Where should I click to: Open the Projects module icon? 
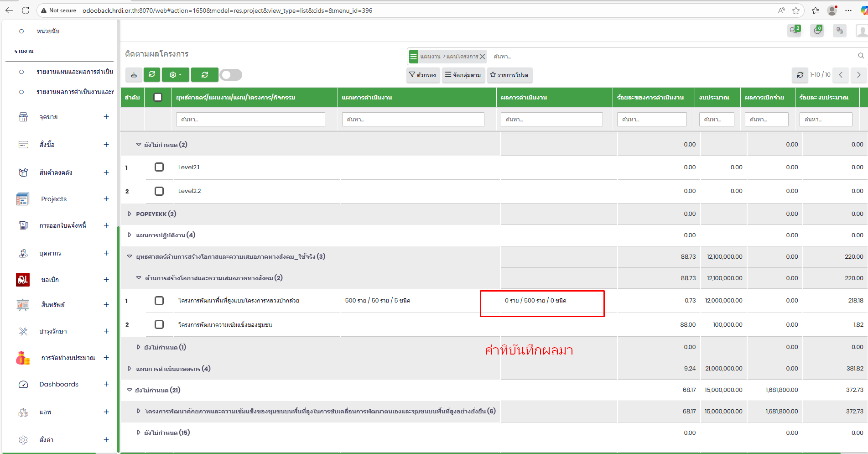pos(23,199)
